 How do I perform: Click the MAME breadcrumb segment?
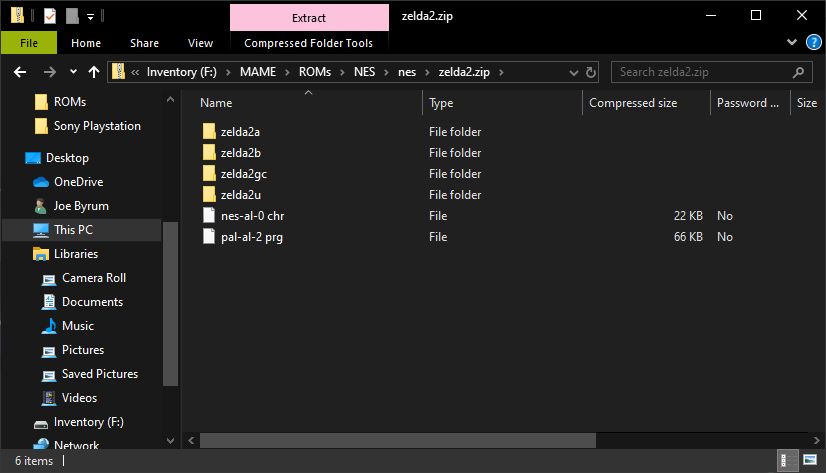258,72
